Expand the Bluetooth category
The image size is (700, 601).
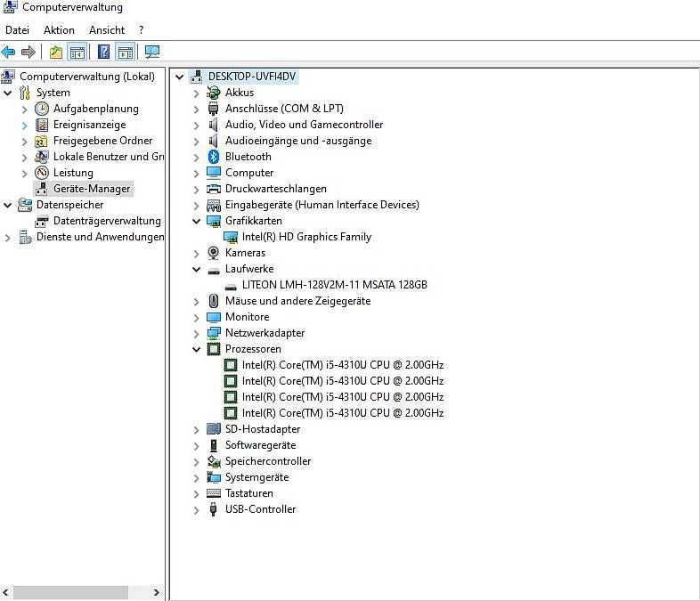point(197,157)
